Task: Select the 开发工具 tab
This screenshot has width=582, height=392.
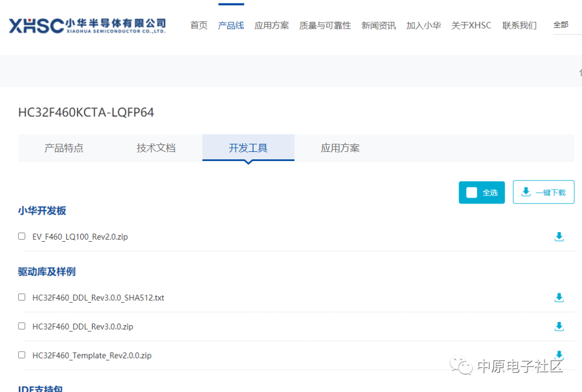Action: click(248, 148)
